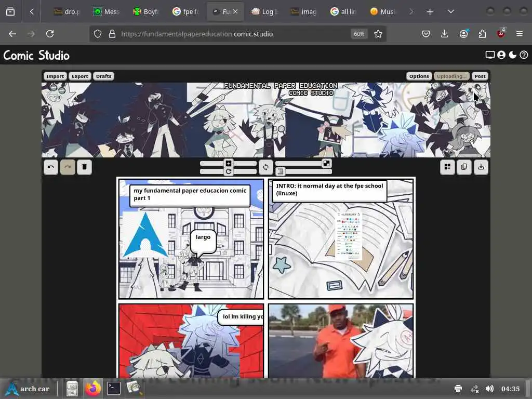532x399 pixels.
Task: Click the 60% zoom level indicator
Action: click(x=359, y=34)
